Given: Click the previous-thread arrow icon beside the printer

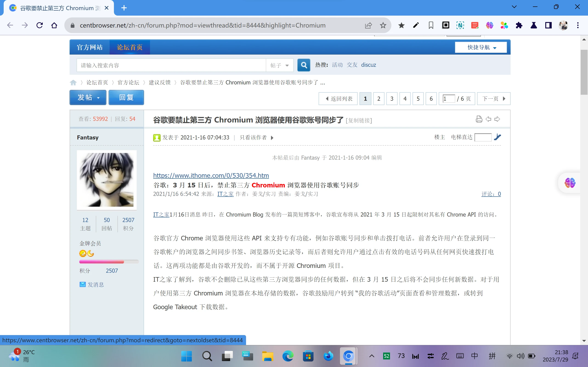Looking at the screenshot, I should coord(488,119).
